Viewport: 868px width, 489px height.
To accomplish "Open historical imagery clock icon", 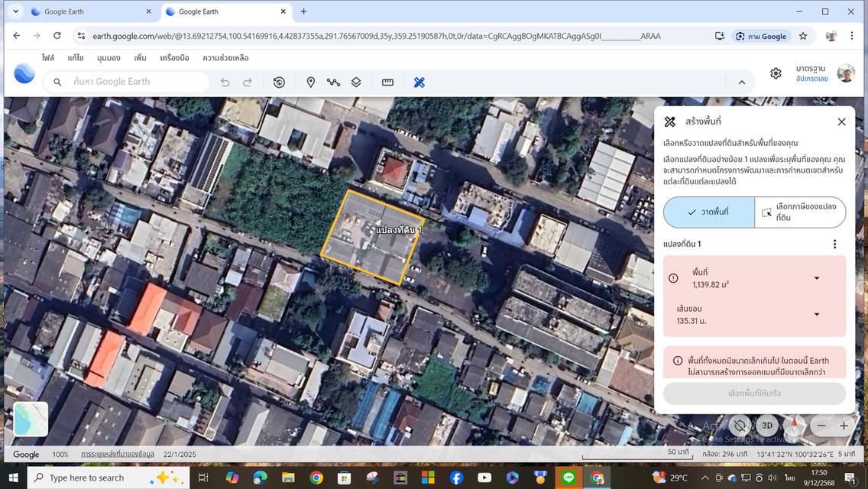I will (x=279, y=83).
